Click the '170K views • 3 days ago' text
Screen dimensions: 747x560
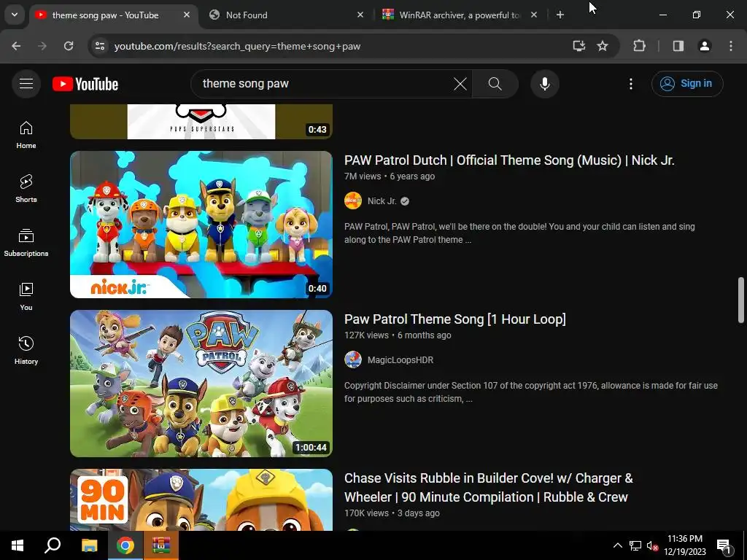pyautogui.click(x=392, y=513)
